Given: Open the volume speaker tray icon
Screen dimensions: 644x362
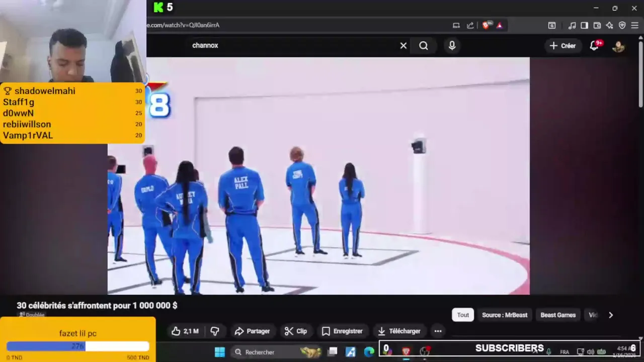Looking at the screenshot, I should pyautogui.click(x=591, y=352).
